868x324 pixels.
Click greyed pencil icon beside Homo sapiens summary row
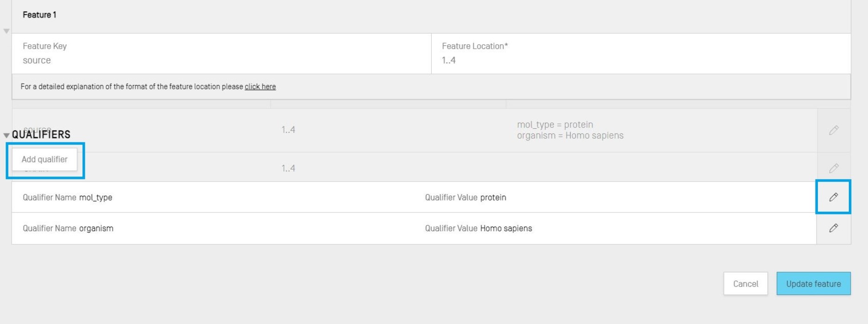point(833,130)
